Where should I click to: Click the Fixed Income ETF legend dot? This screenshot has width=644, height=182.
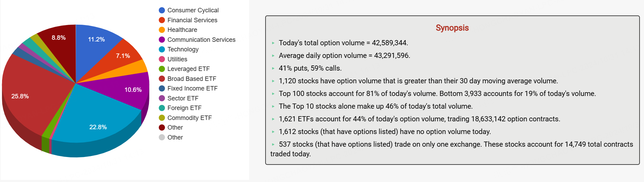[162, 88]
